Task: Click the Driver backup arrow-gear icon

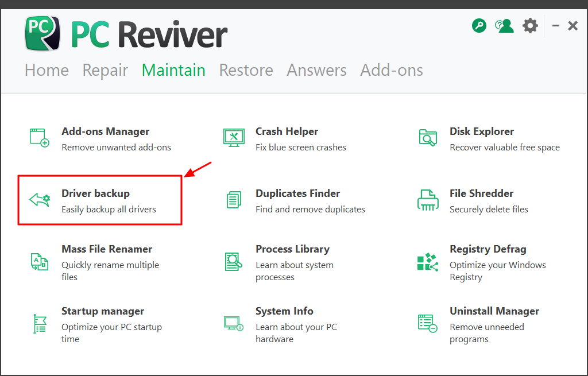Action: [x=40, y=199]
